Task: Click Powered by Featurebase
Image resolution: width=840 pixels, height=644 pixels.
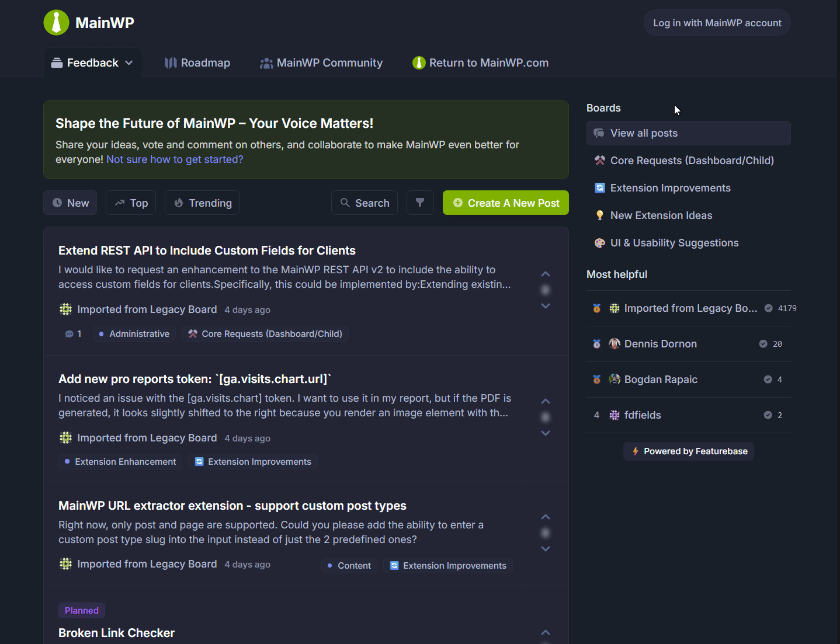Action: [x=689, y=451]
